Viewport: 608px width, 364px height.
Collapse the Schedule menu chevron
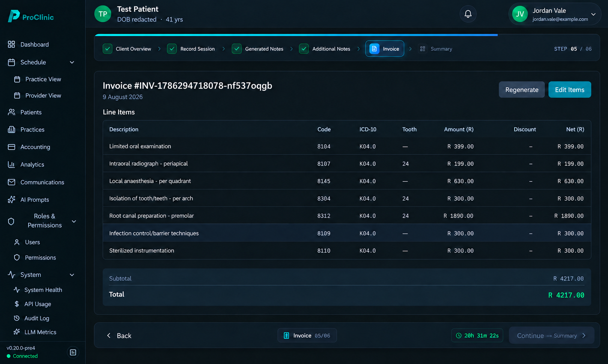[x=72, y=62]
